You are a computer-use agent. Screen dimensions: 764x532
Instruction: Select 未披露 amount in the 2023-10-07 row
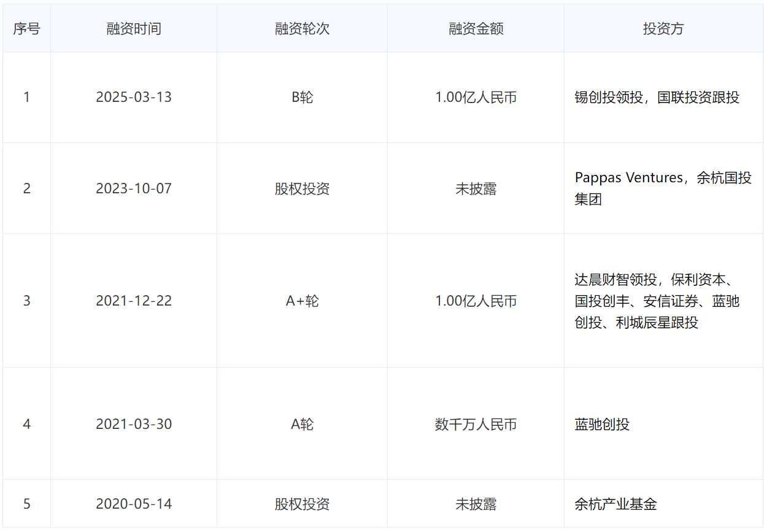[x=476, y=189]
